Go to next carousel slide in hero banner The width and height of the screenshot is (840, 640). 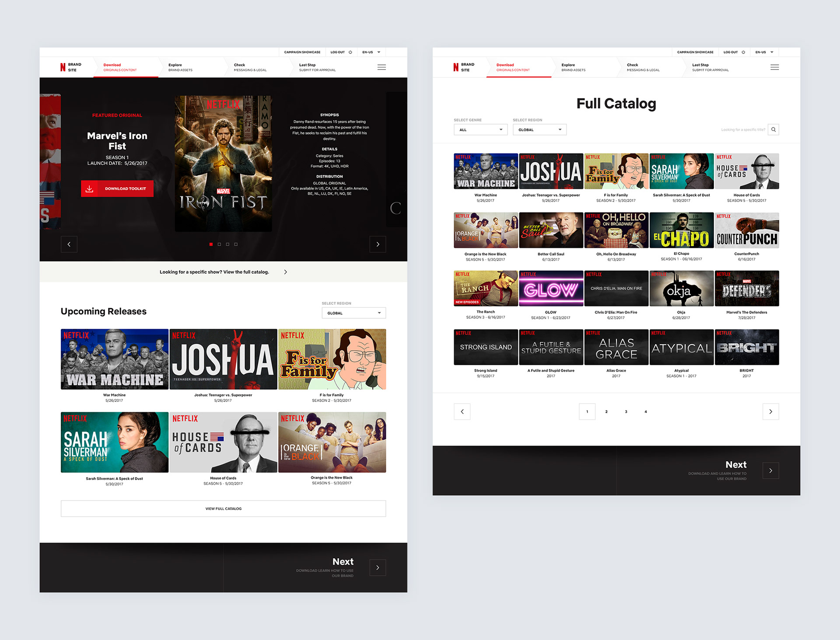click(378, 244)
